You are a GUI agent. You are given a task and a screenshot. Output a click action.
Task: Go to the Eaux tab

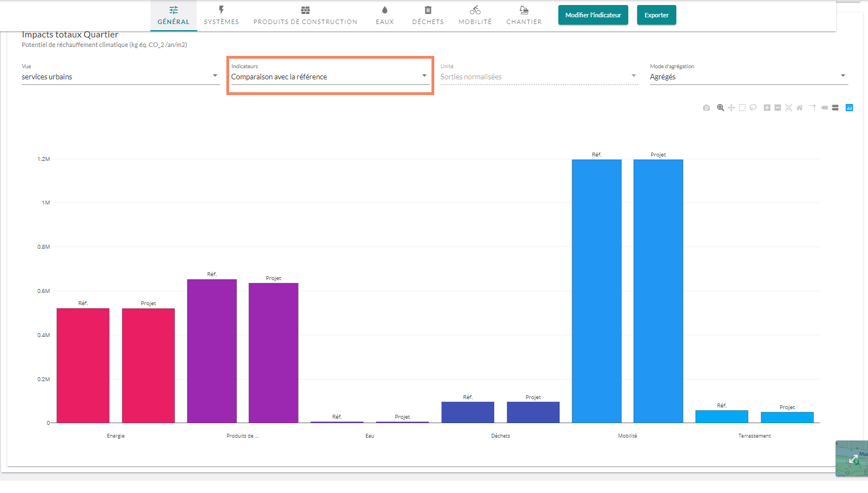tap(385, 16)
